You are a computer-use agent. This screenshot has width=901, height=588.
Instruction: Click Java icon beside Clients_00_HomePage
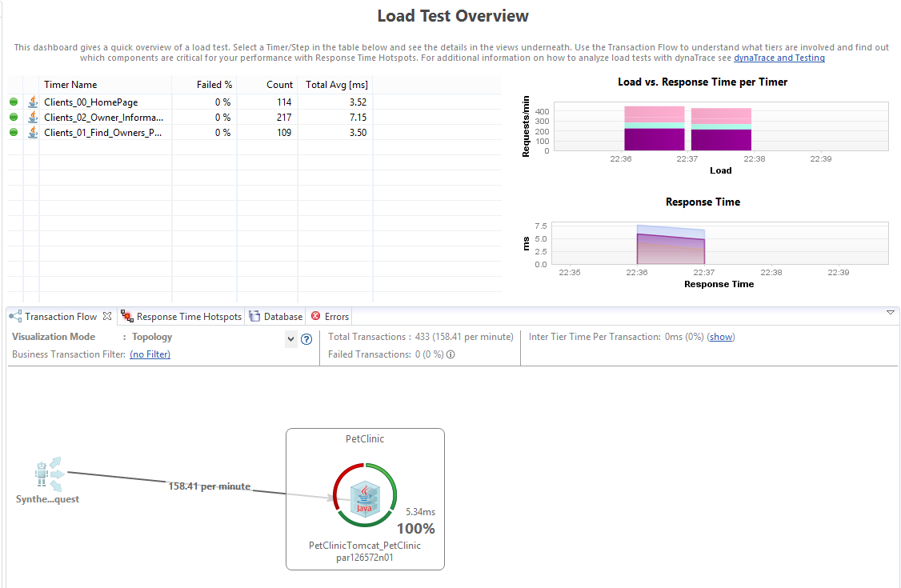click(x=33, y=102)
